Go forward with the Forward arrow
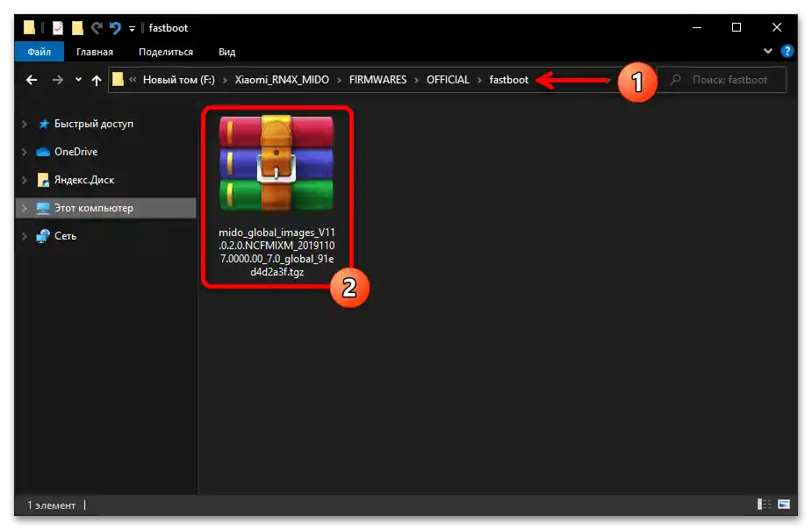Image resolution: width=812 pixels, height=530 pixels. pyautogui.click(x=57, y=80)
